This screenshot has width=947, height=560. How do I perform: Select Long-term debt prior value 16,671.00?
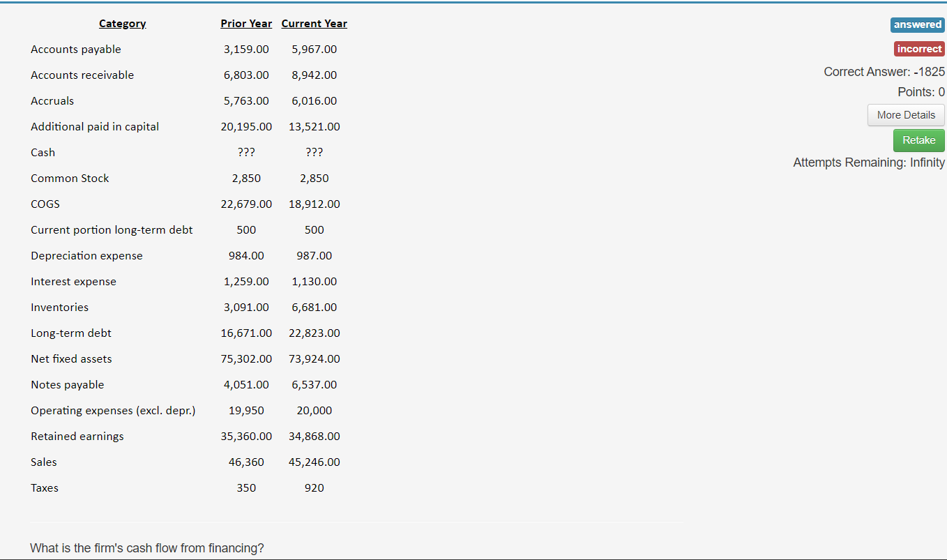click(x=246, y=333)
